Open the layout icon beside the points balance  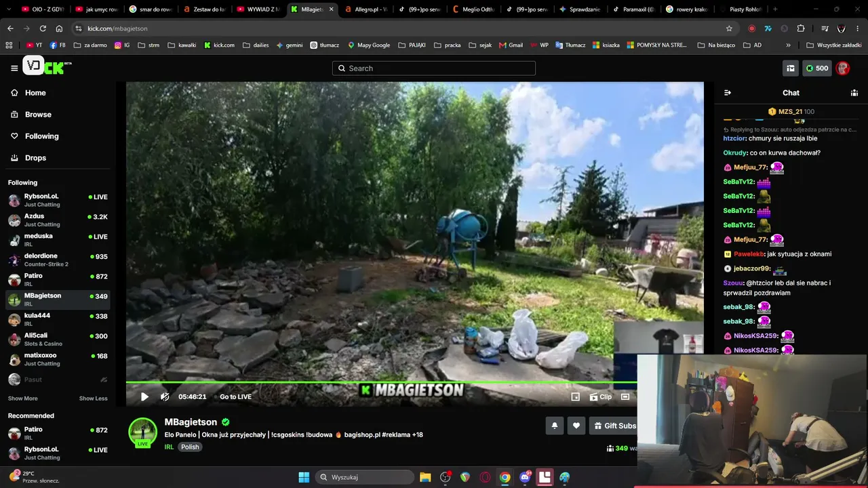(x=791, y=68)
